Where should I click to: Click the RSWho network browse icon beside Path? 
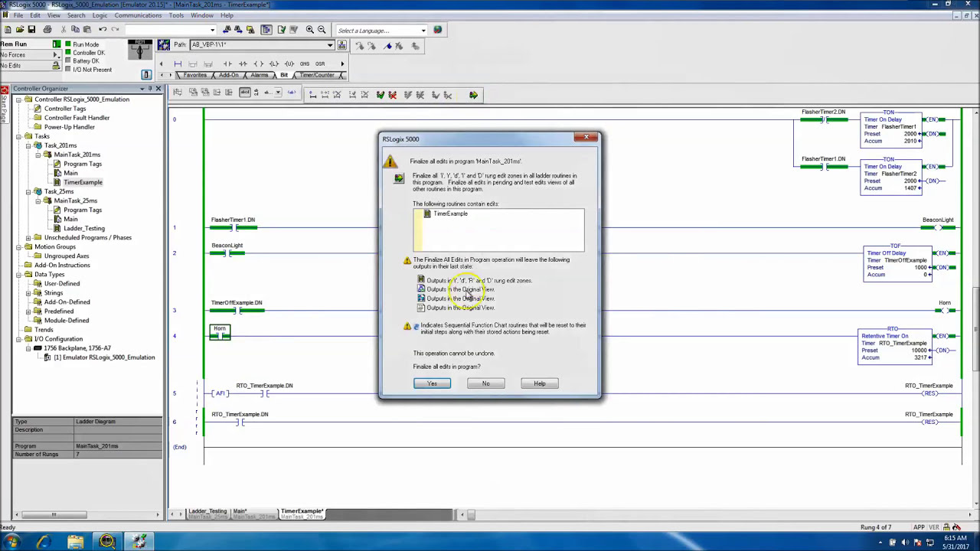click(341, 45)
